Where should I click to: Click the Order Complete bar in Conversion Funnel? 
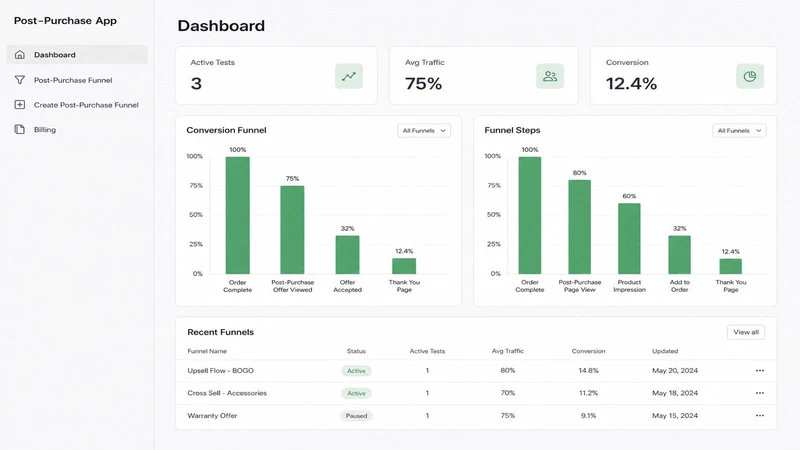pos(238,215)
